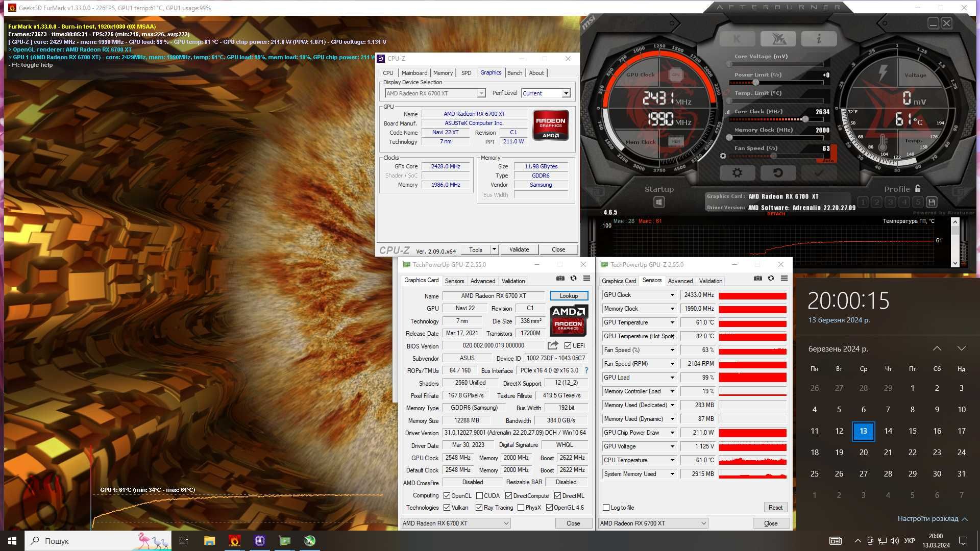The width and height of the screenshot is (980, 551).
Task: Open the GPU Clock sensor dropdown
Action: pos(672,295)
